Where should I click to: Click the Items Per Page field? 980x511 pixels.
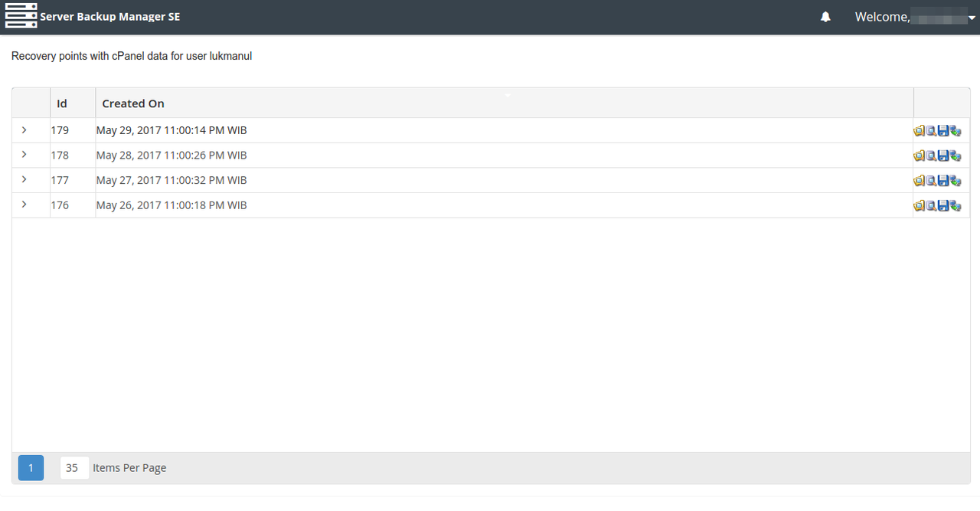click(73, 467)
